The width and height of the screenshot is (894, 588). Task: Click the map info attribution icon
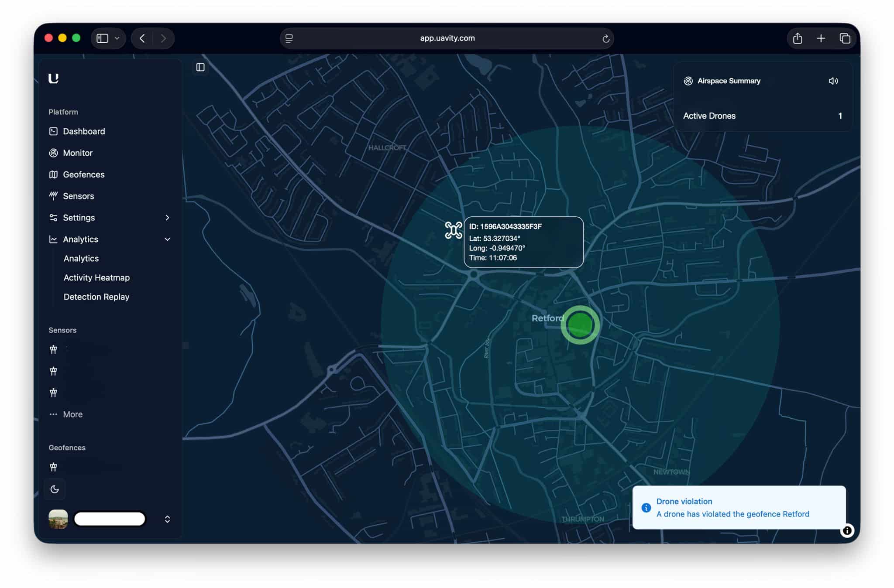(847, 530)
